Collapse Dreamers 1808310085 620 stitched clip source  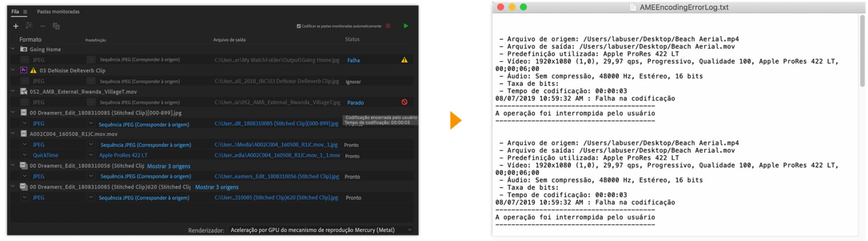tap(13, 186)
